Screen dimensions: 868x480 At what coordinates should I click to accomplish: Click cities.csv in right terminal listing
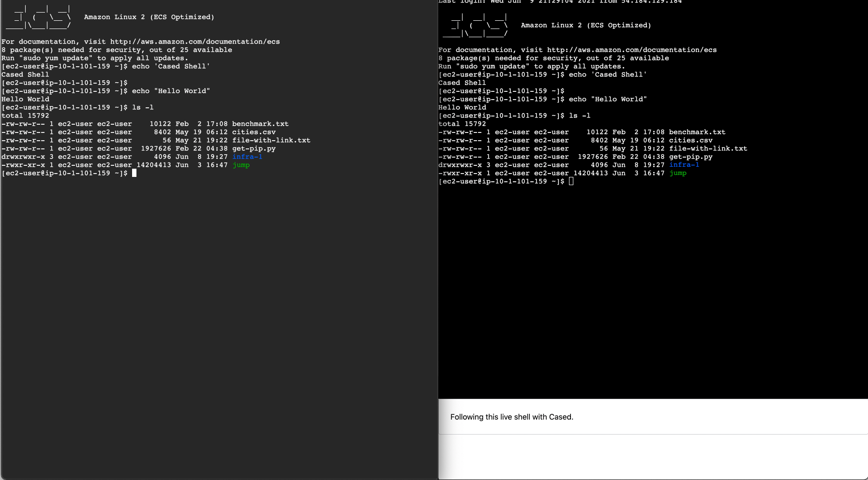click(x=691, y=140)
